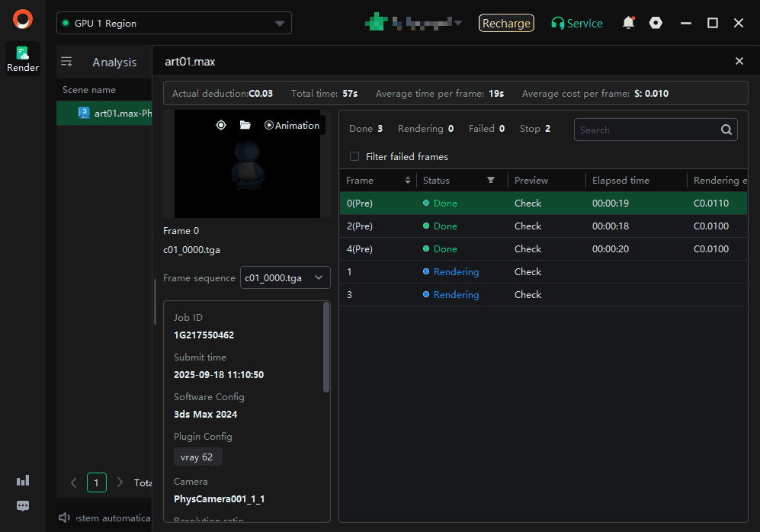Open the chat message icon in sidebar
Screen dimensions: 760x532
click(23, 505)
